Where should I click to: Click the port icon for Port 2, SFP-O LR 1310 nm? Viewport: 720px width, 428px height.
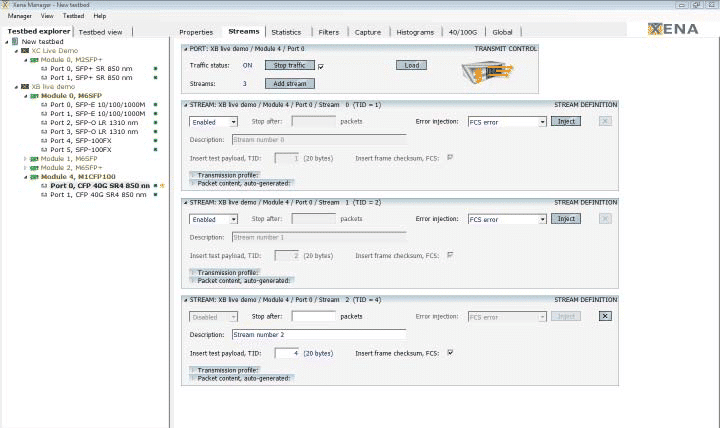(x=44, y=123)
